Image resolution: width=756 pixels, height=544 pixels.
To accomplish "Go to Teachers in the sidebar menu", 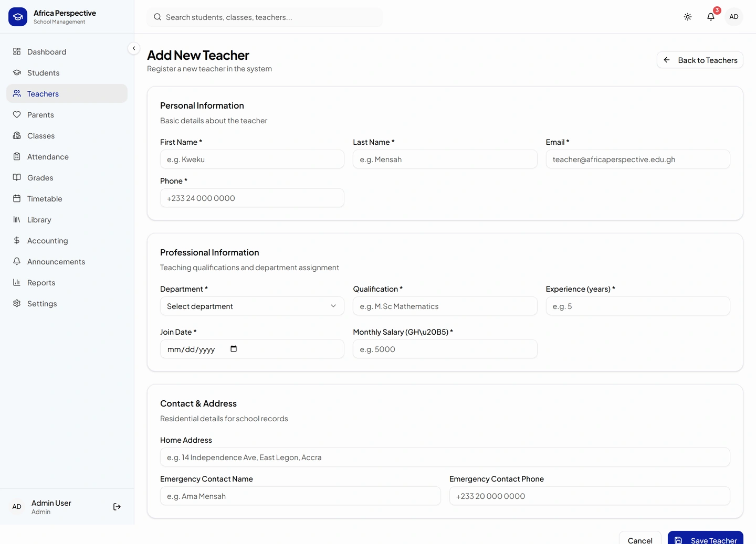I will pos(67,93).
